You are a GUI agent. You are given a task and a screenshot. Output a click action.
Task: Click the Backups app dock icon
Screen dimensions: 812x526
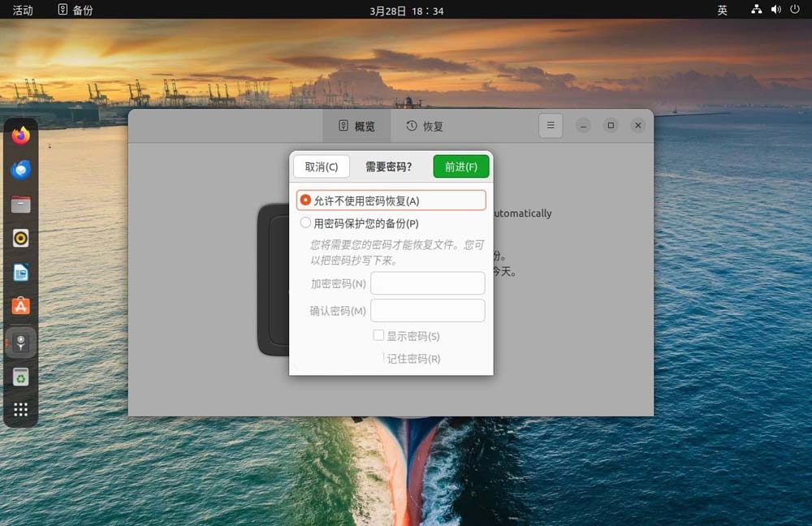tap(21, 342)
